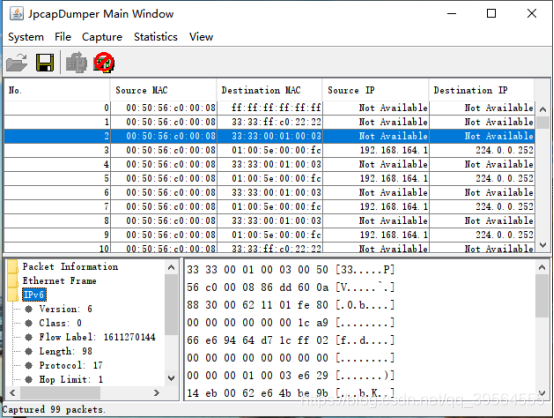Image resolution: width=554 pixels, height=418 pixels.
Task: Click the hex dump vertical scrollbar thumb
Action: [542, 296]
